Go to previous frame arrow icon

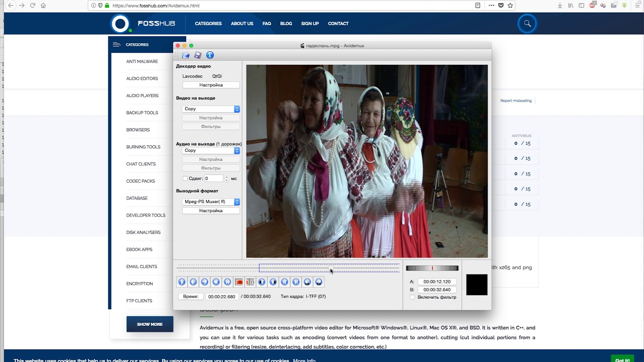coord(193,282)
